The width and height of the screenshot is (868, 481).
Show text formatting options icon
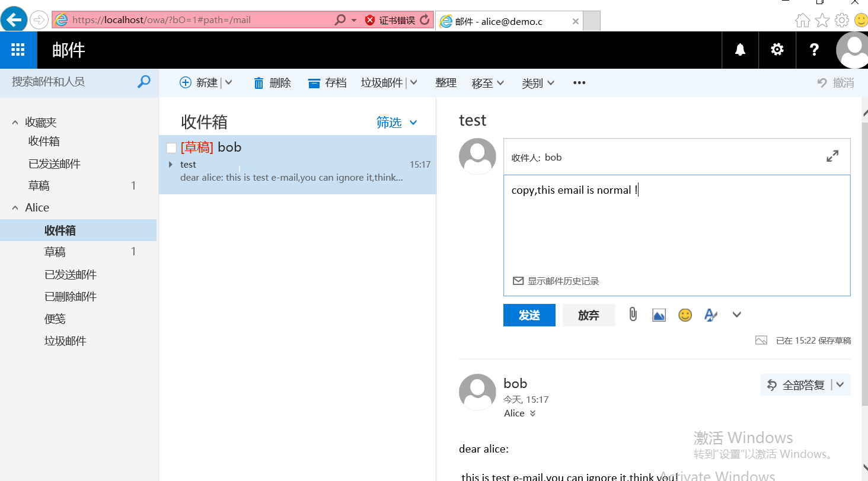tap(710, 315)
